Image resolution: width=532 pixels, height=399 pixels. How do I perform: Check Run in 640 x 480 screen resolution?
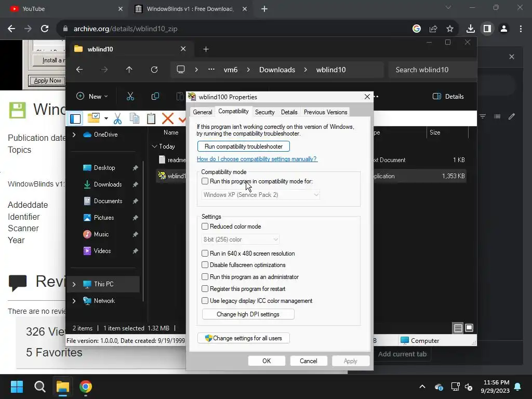click(x=205, y=253)
